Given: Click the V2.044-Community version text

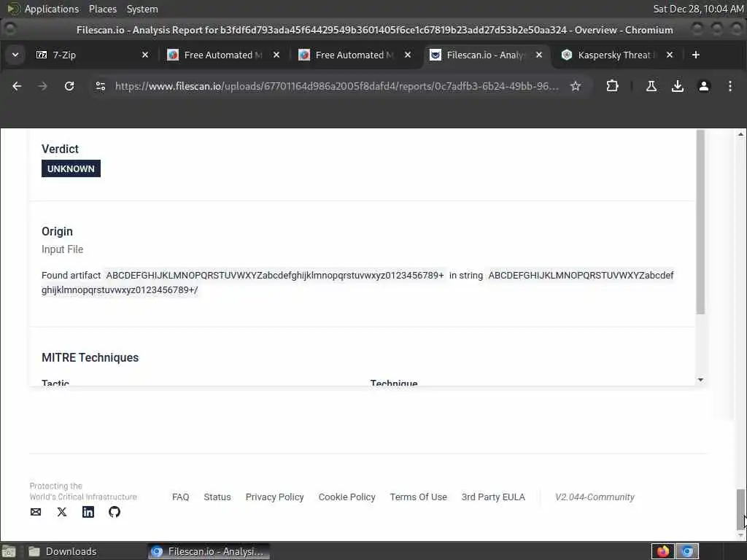Looking at the screenshot, I should [595, 497].
